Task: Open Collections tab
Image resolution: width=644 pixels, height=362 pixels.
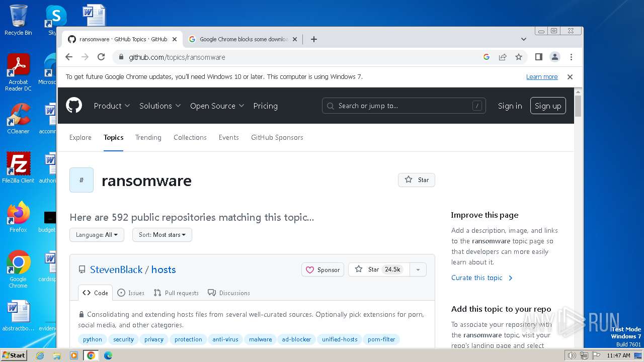Action: [190, 137]
